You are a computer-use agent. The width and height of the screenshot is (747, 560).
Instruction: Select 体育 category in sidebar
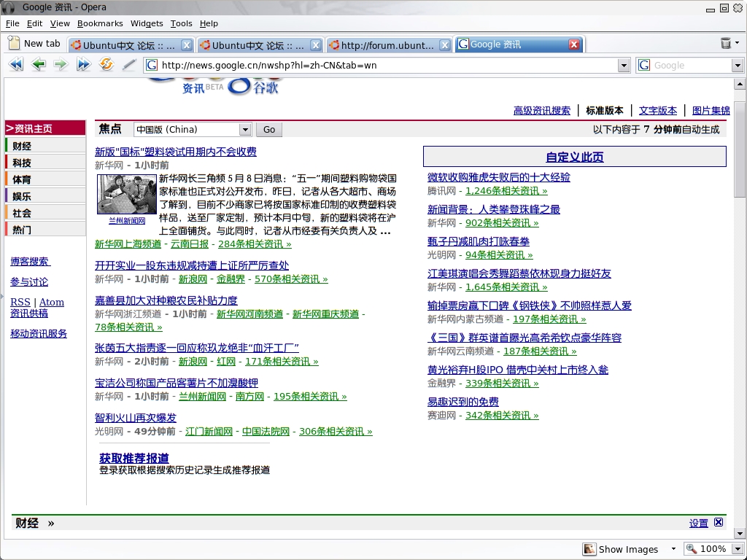click(45, 179)
